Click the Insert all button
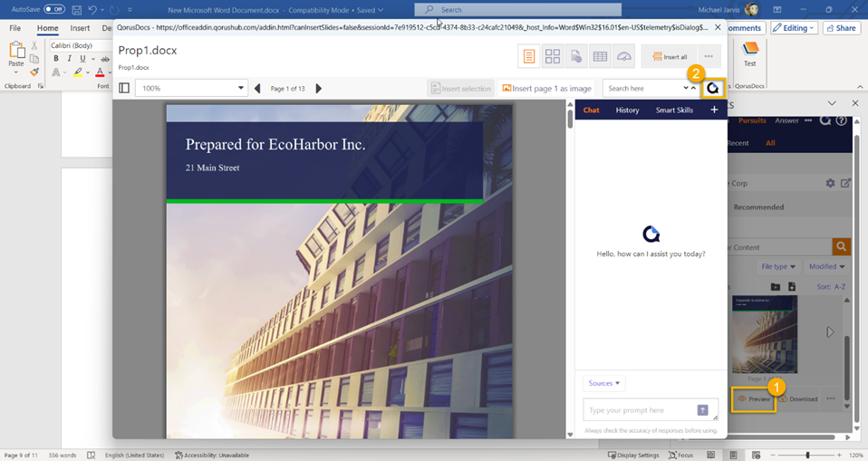This screenshot has height=461, width=868. pyautogui.click(x=669, y=56)
